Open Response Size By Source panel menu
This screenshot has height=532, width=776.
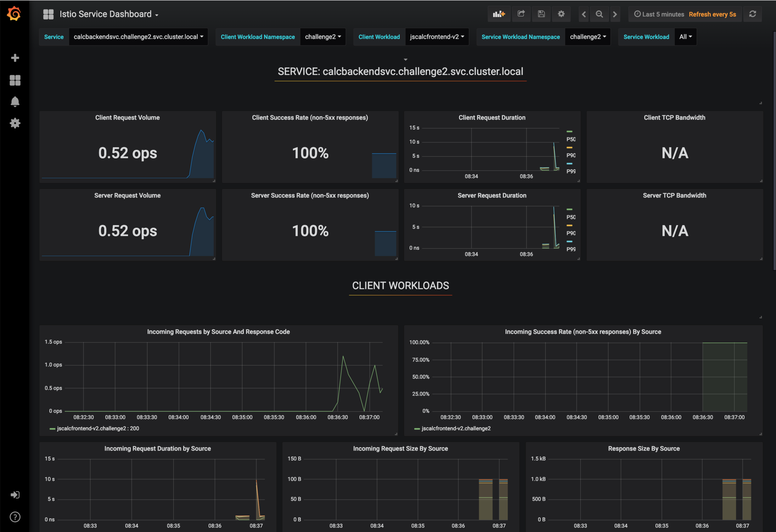[644, 448]
